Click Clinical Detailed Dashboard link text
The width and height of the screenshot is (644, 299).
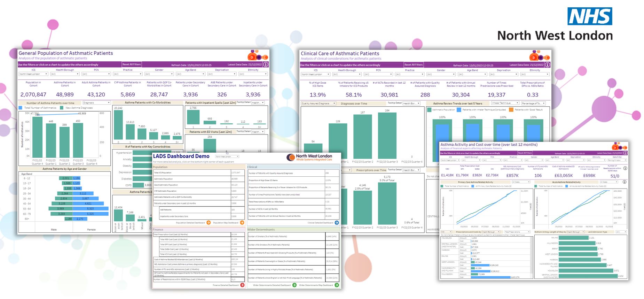[320, 223]
